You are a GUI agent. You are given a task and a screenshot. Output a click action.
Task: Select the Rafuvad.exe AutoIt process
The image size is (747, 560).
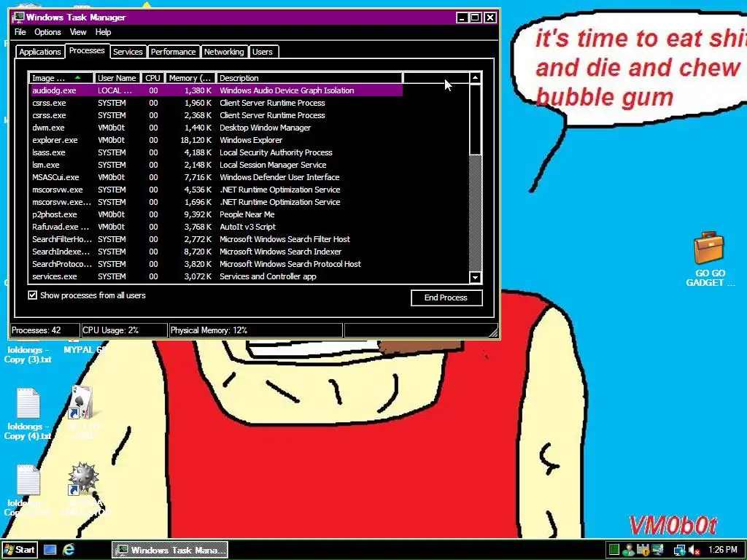[x=216, y=227]
